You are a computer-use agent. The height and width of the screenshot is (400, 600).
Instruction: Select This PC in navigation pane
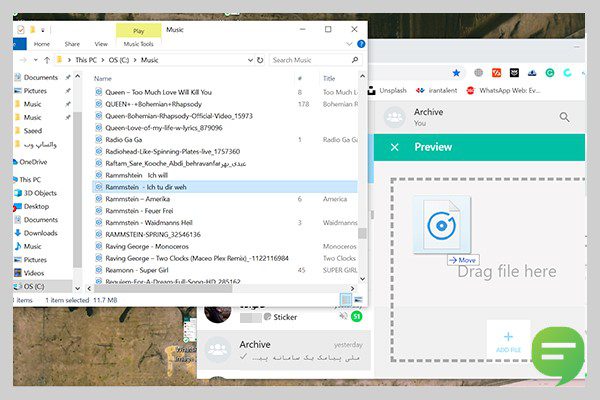coord(30,180)
